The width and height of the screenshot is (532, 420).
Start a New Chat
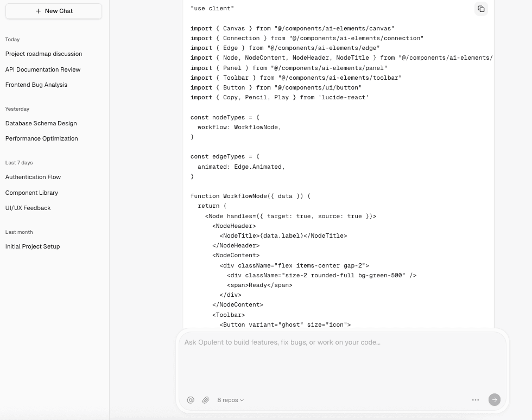[x=54, y=11]
